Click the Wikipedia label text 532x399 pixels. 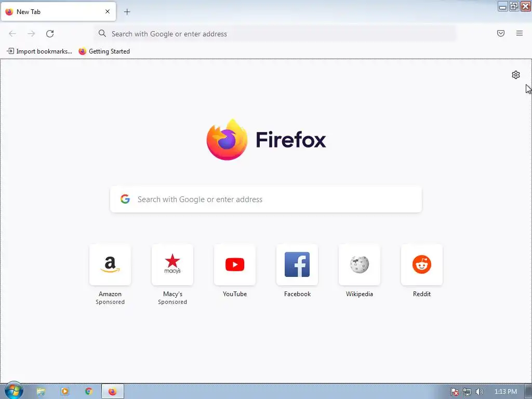[x=360, y=294]
